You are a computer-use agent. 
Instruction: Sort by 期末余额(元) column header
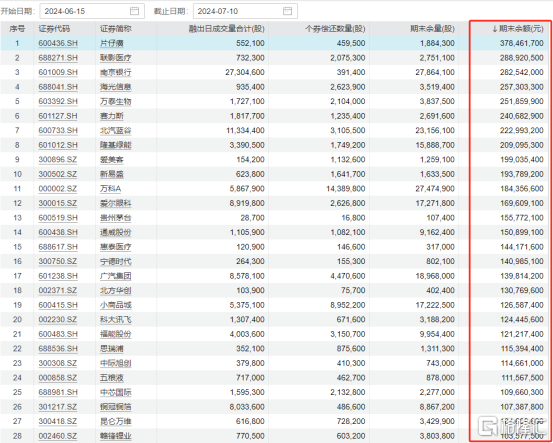point(518,29)
